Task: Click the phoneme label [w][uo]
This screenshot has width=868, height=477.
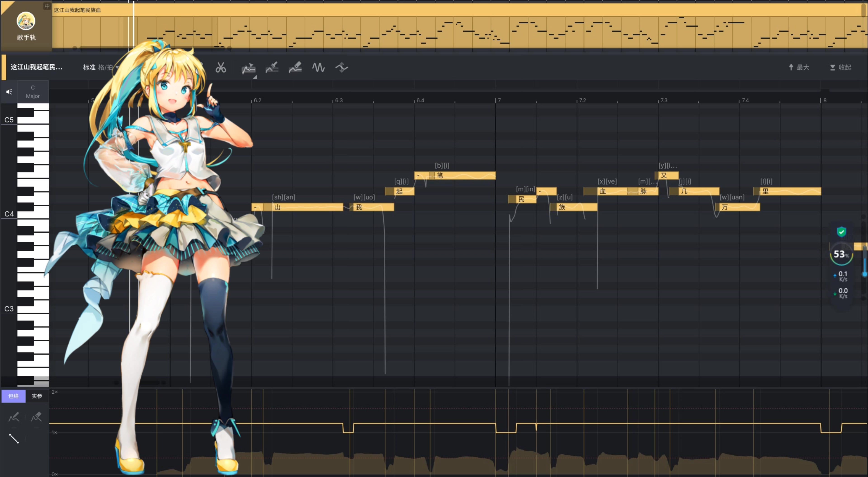Action: 364,197
